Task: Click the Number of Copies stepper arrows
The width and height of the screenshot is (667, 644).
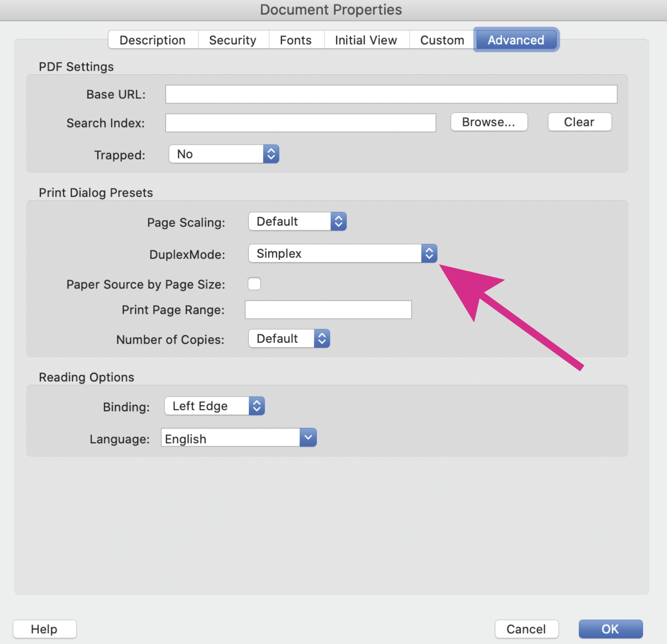Action: 321,338
